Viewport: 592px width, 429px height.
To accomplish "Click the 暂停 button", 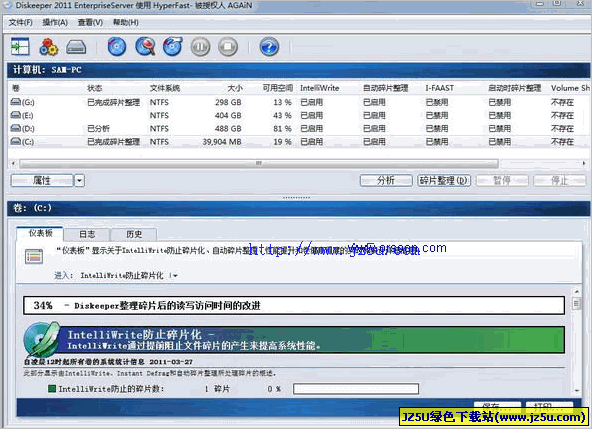I will [502, 181].
